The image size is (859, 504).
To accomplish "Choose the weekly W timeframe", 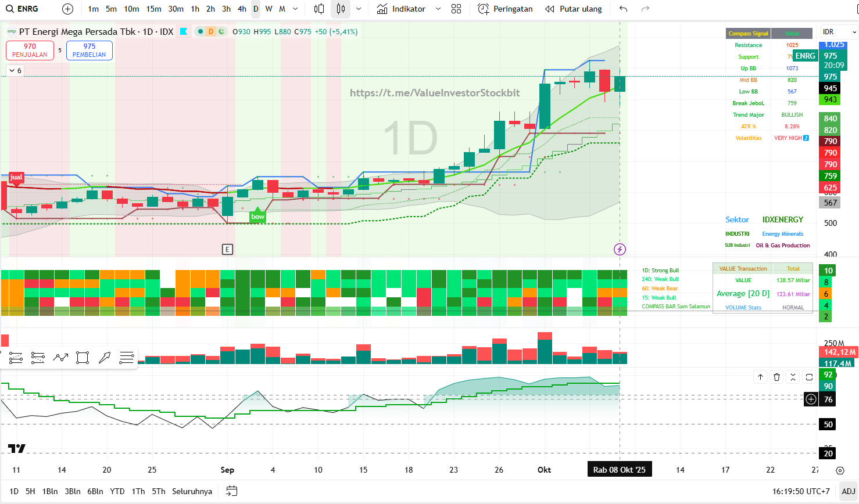I will coord(269,9).
